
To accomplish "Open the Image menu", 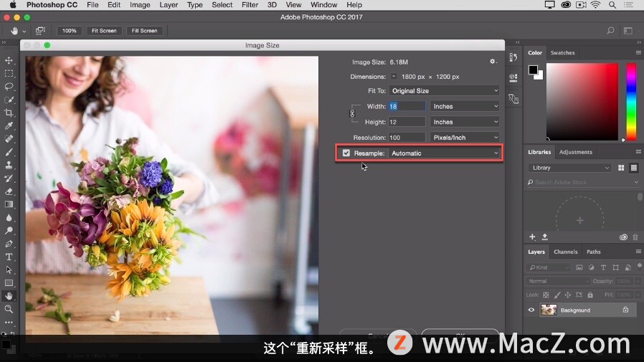I will pos(140,5).
